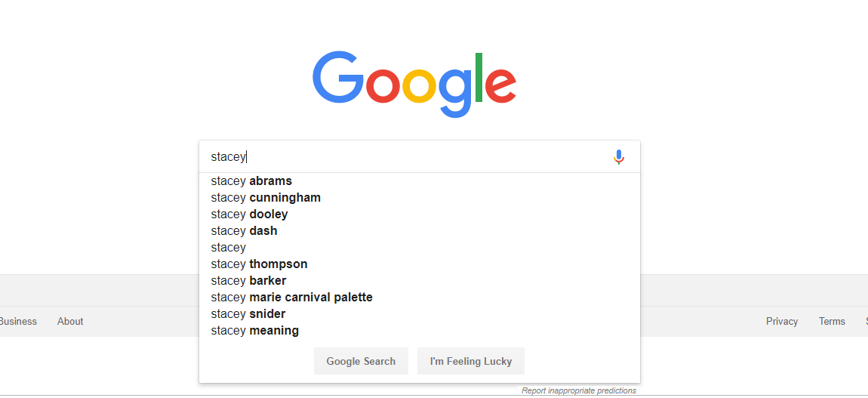Click the voice search microphone icon
This screenshot has height=398, width=868.
(618, 157)
